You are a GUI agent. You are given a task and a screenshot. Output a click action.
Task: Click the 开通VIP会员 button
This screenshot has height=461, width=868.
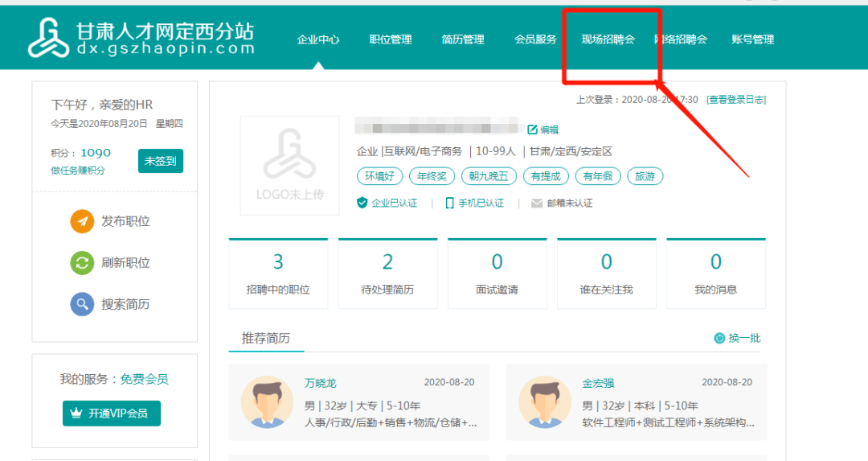click(x=111, y=414)
